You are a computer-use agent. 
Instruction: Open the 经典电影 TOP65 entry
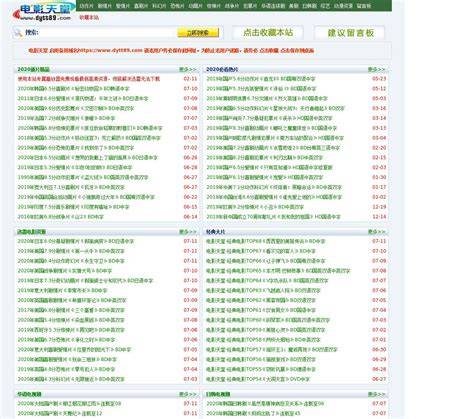tap(278, 271)
